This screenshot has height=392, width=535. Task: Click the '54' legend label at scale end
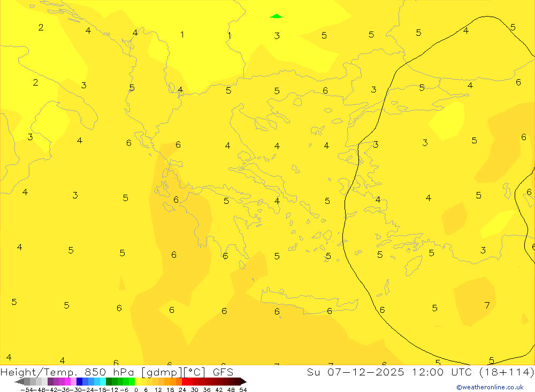point(243,390)
